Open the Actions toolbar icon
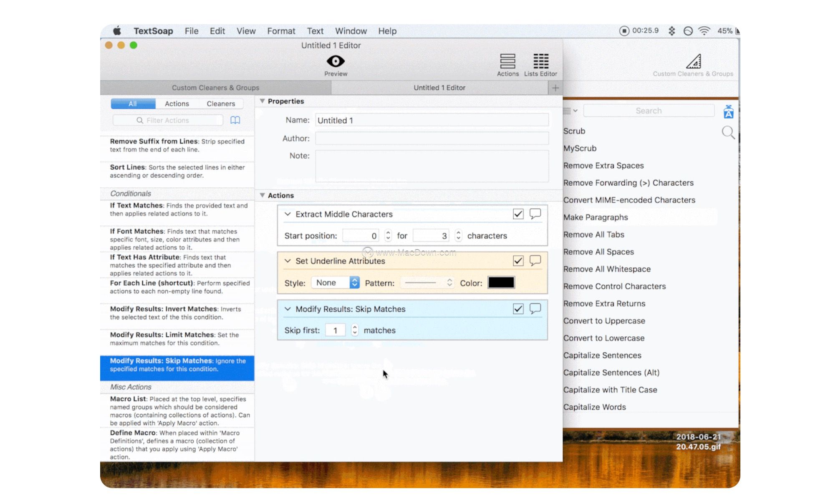Screen dimensions: 818x504 (507, 61)
